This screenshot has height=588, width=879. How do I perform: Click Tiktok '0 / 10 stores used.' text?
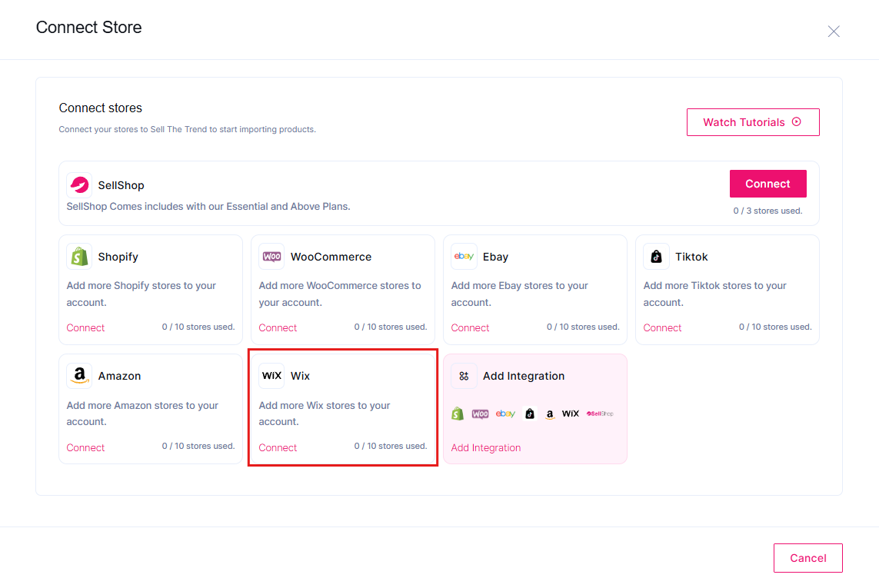775,327
